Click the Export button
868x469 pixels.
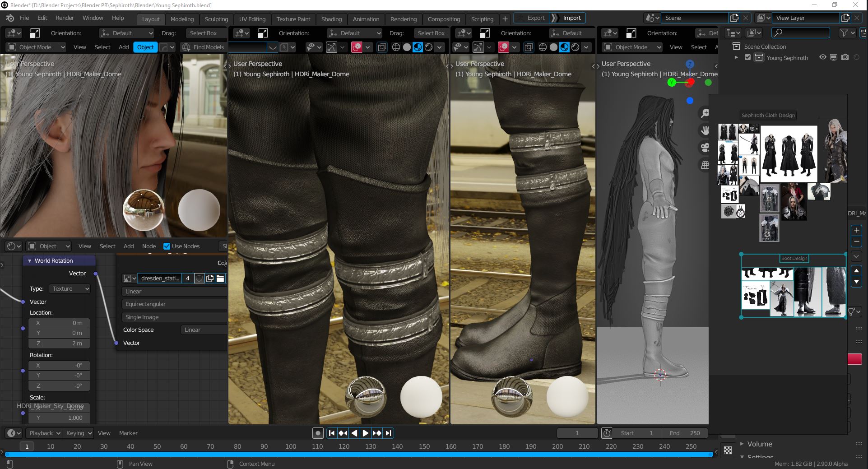coord(531,18)
